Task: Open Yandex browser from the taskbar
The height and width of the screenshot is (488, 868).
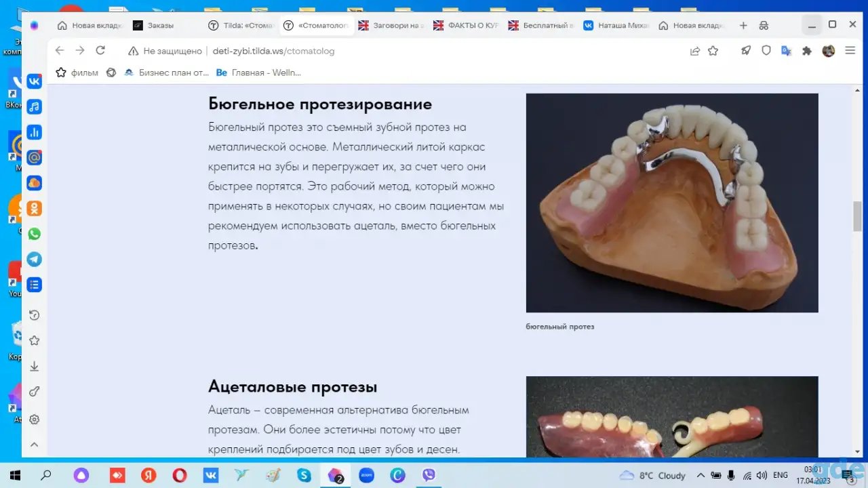Action: [x=149, y=475]
